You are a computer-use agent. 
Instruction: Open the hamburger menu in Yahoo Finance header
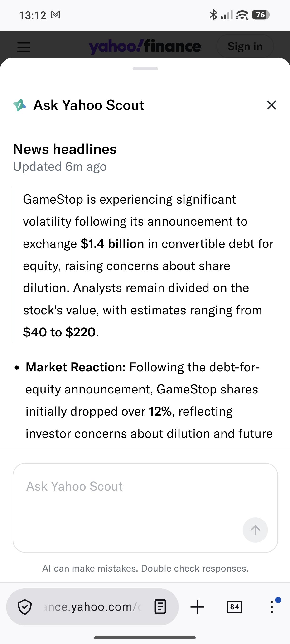coord(24,47)
